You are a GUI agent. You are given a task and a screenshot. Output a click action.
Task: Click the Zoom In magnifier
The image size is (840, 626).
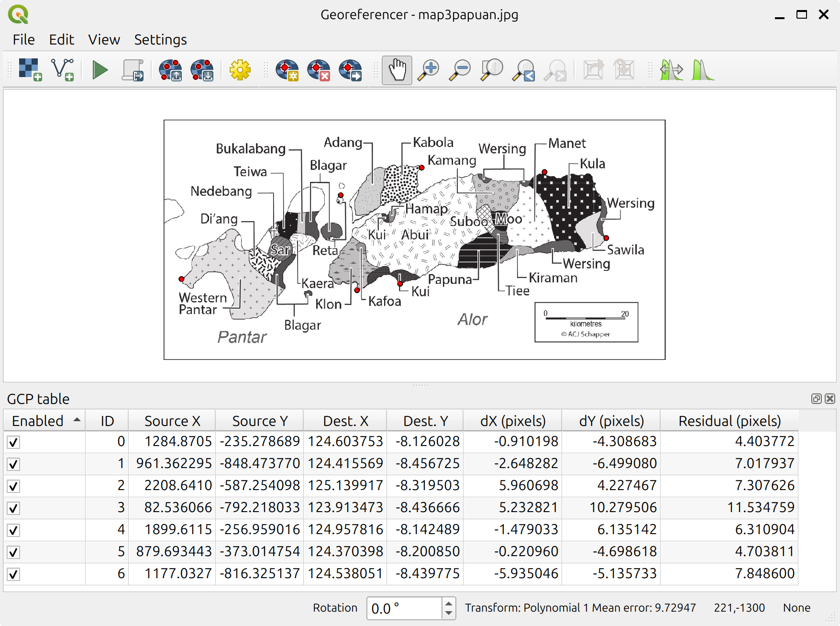pyautogui.click(x=429, y=70)
